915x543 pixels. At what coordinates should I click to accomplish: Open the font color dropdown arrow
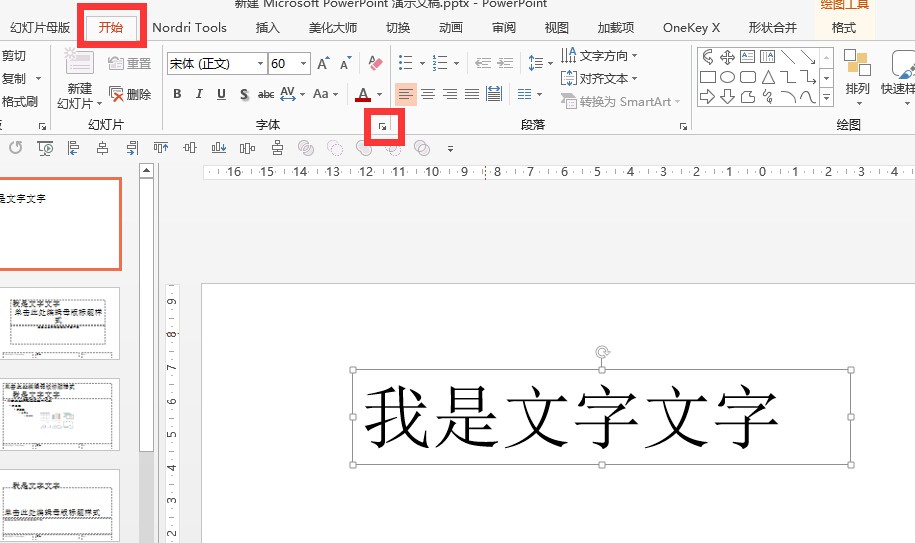coord(380,94)
